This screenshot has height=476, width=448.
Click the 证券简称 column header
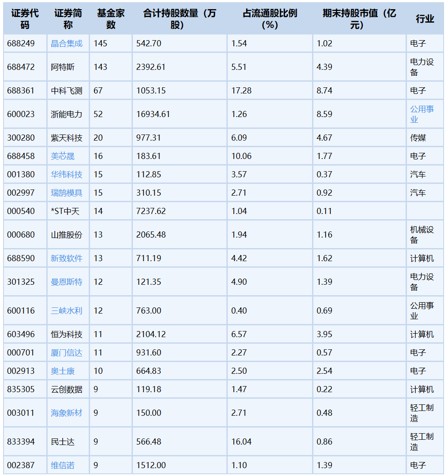pos(68,19)
